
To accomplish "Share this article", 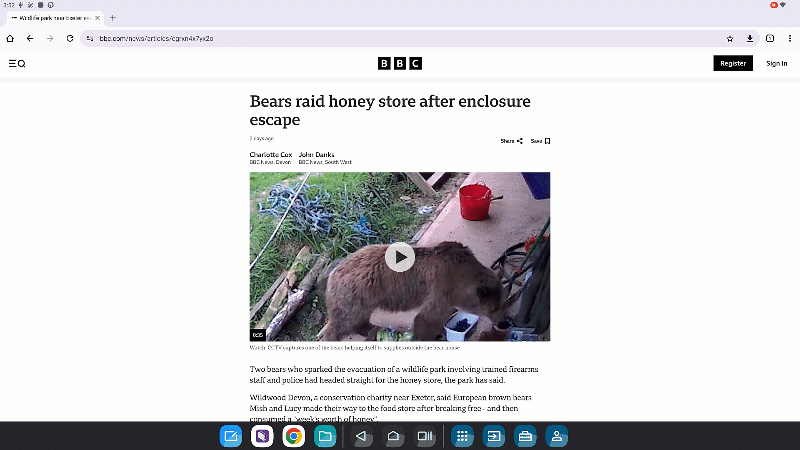I will point(512,141).
